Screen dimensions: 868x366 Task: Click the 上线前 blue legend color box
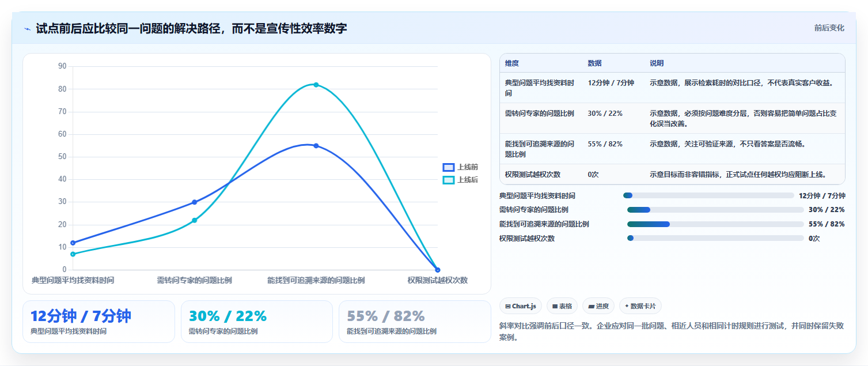(x=449, y=167)
